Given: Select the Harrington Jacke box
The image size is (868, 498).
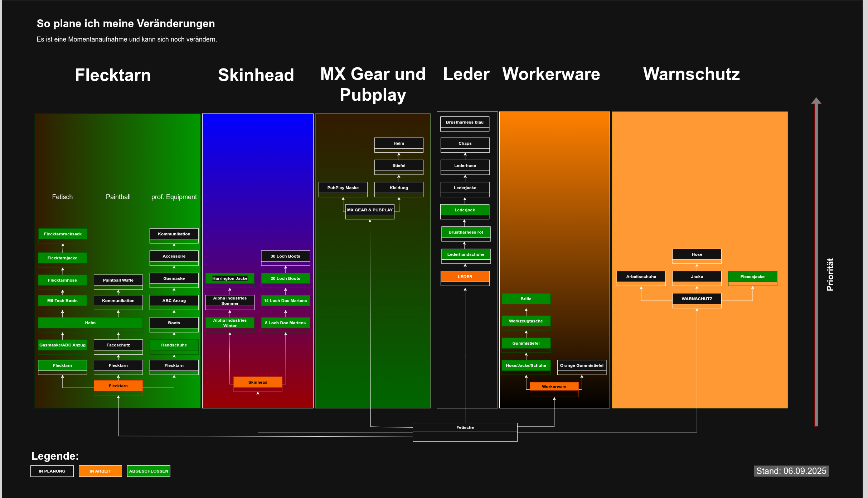Looking at the screenshot, I should point(230,278).
